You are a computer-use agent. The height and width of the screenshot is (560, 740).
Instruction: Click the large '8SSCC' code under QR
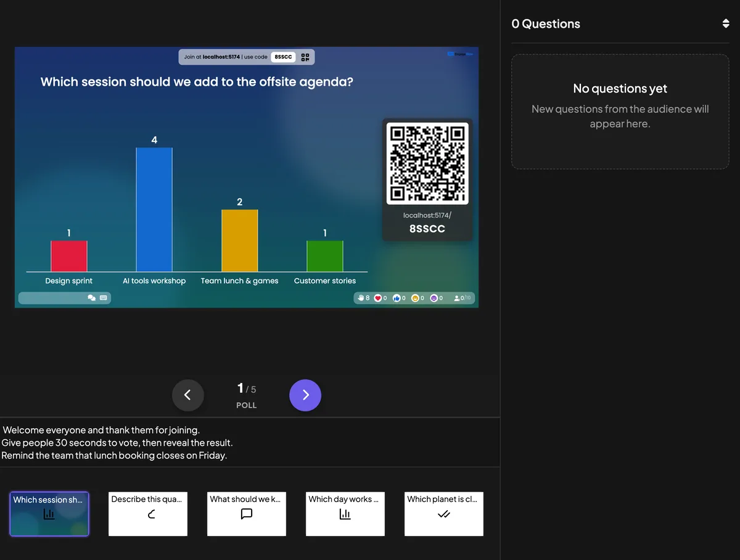coord(427,229)
